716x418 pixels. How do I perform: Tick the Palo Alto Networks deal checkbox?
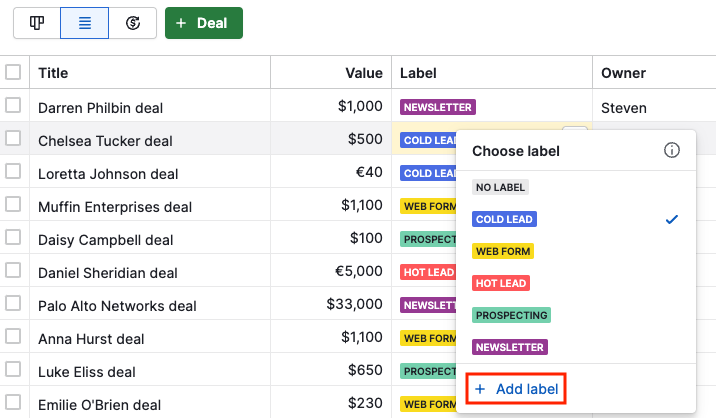click(x=13, y=304)
